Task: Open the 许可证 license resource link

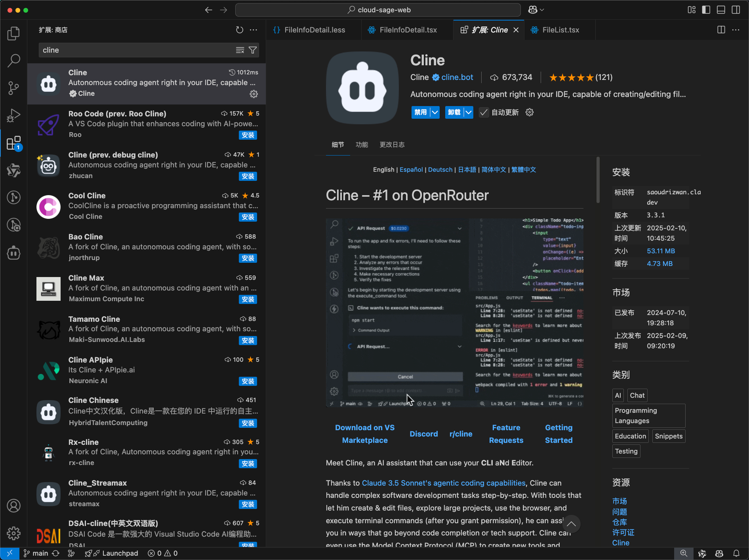Action: point(623,532)
